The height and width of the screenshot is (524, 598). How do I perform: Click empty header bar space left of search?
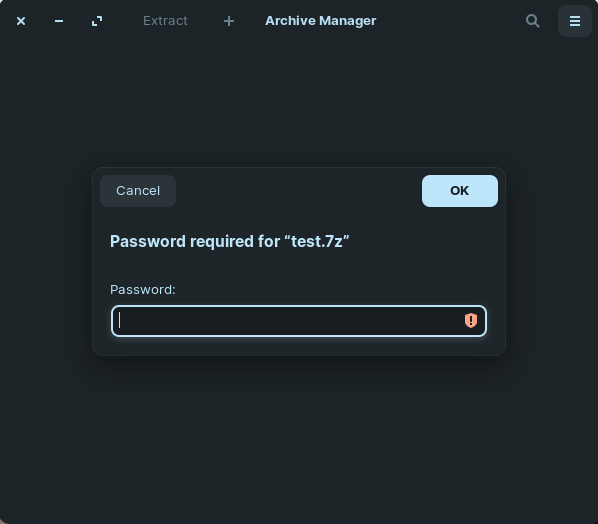450,21
